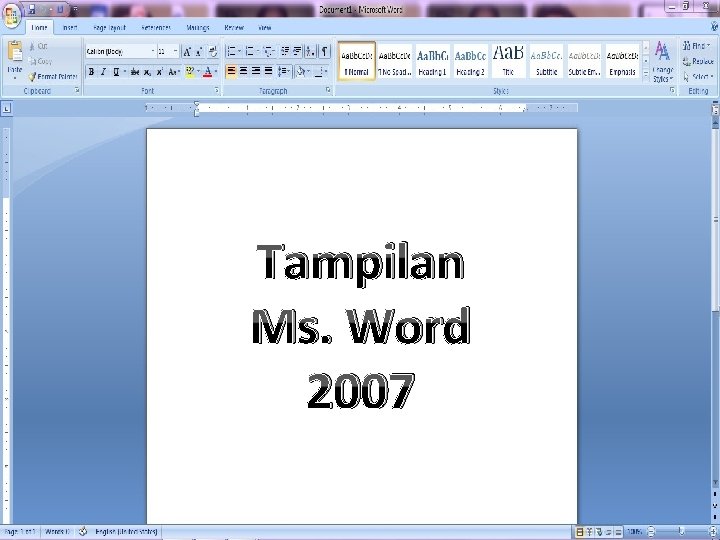The width and height of the screenshot is (720, 540).
Task: Click the Shading paint bucket icon
Action: pyautogui.click(x=301, y=71)
